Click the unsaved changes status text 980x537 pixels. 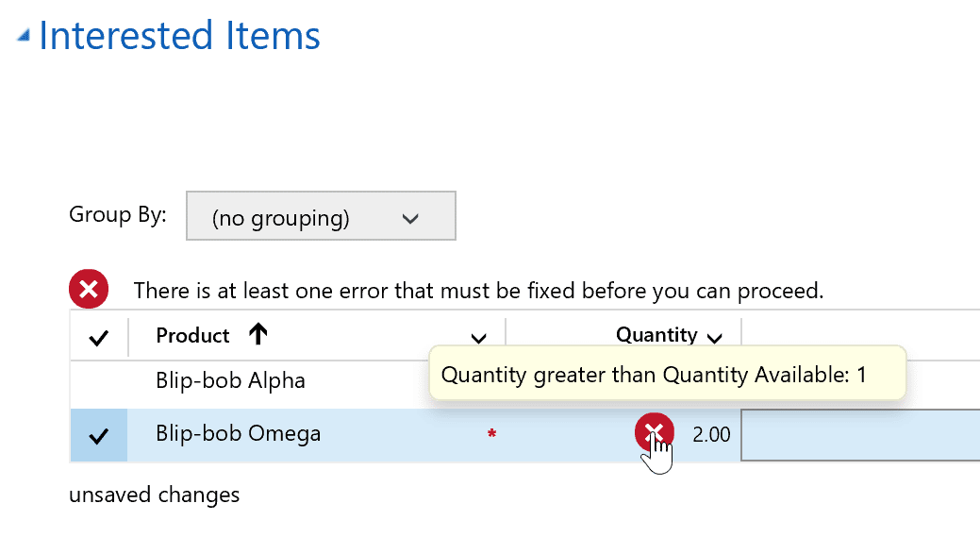[155, 495]
